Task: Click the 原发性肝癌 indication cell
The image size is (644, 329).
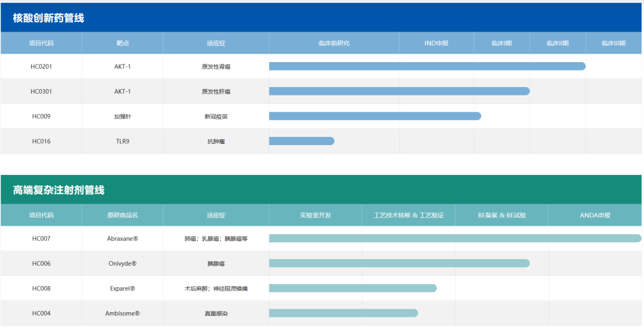Action: [216, 92]
